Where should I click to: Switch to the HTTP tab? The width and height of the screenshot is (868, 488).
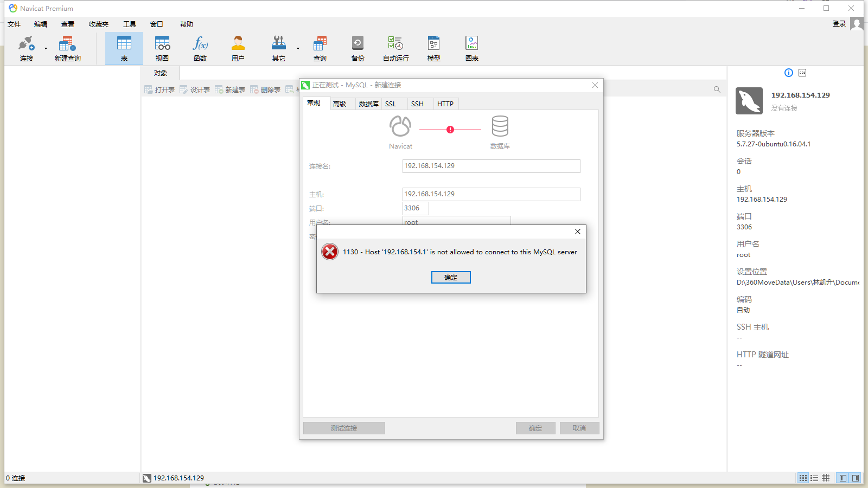pyautogui.click(x=445, y=104)
